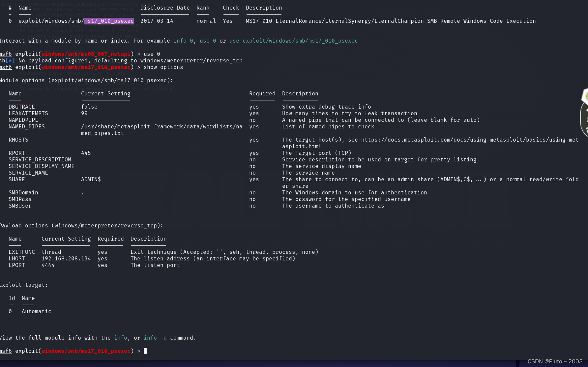Screen dimensions: 588x367
Task: Click the SMBPass option name
Action: 20,199
